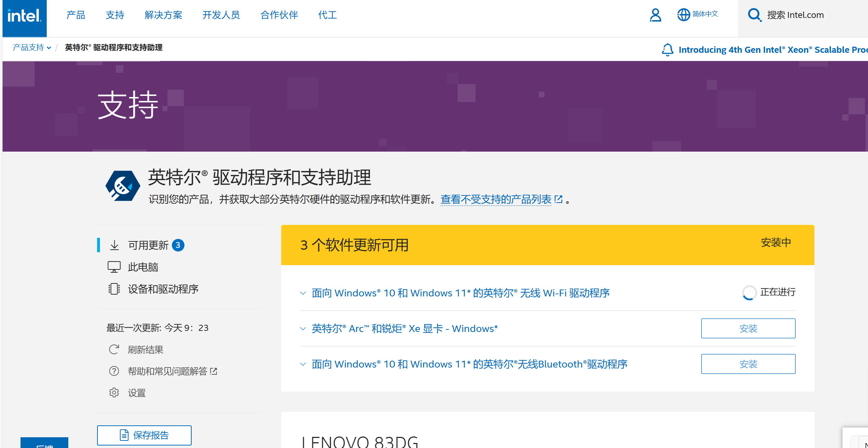Image resolution: width=868 pixels, height=448 pixels.
Task: Open the 产品 top menu
Action: coord(76,15)
